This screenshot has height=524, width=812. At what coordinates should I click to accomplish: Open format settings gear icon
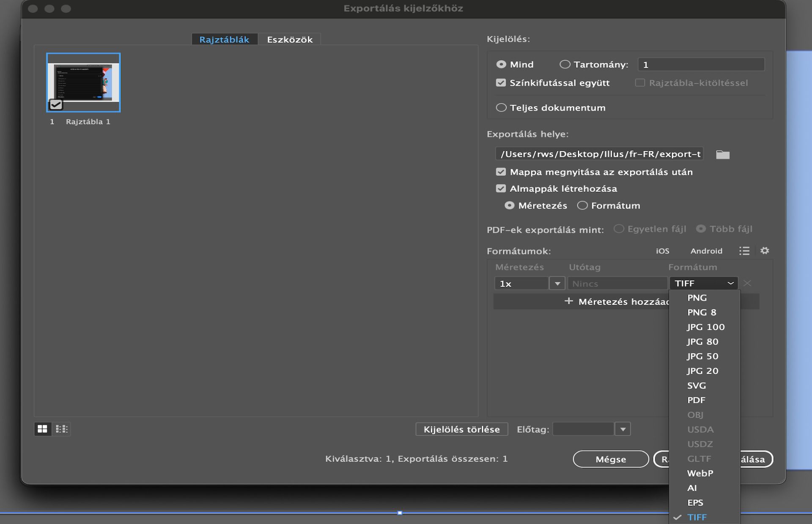(x=764, y=251)
